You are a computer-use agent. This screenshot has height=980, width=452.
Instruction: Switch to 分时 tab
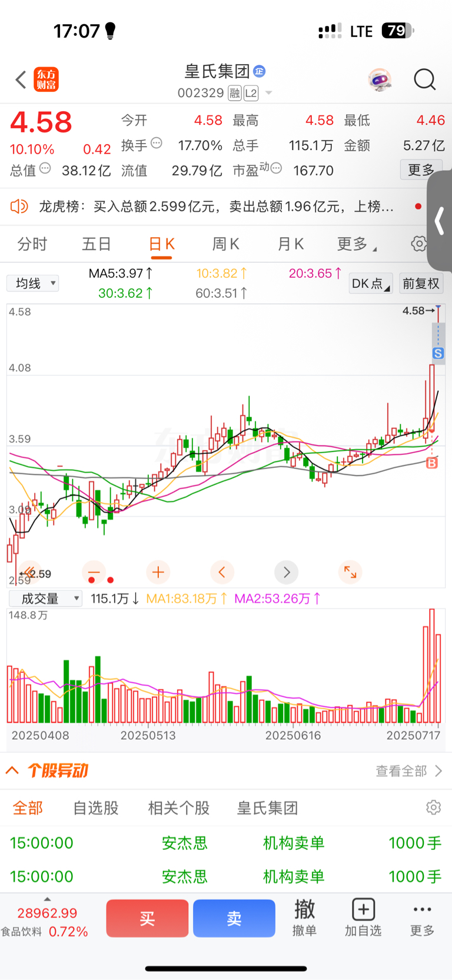click(32, 244)
